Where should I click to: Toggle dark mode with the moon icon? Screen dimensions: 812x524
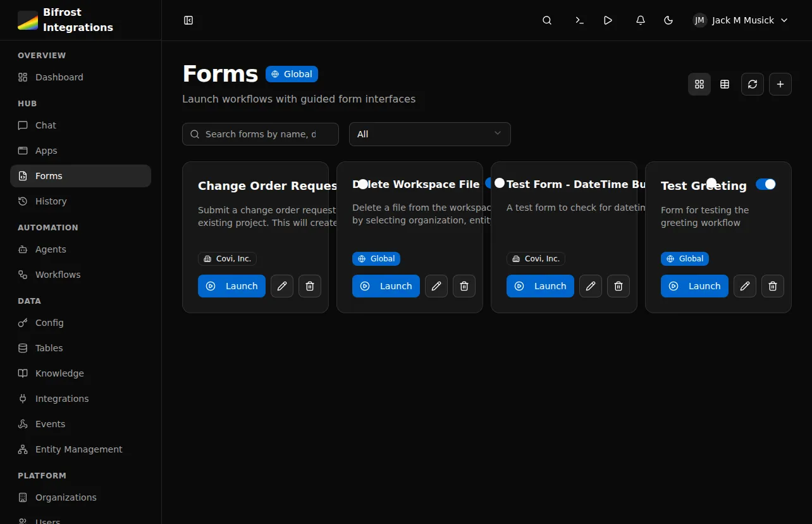(x=668, y=20)
